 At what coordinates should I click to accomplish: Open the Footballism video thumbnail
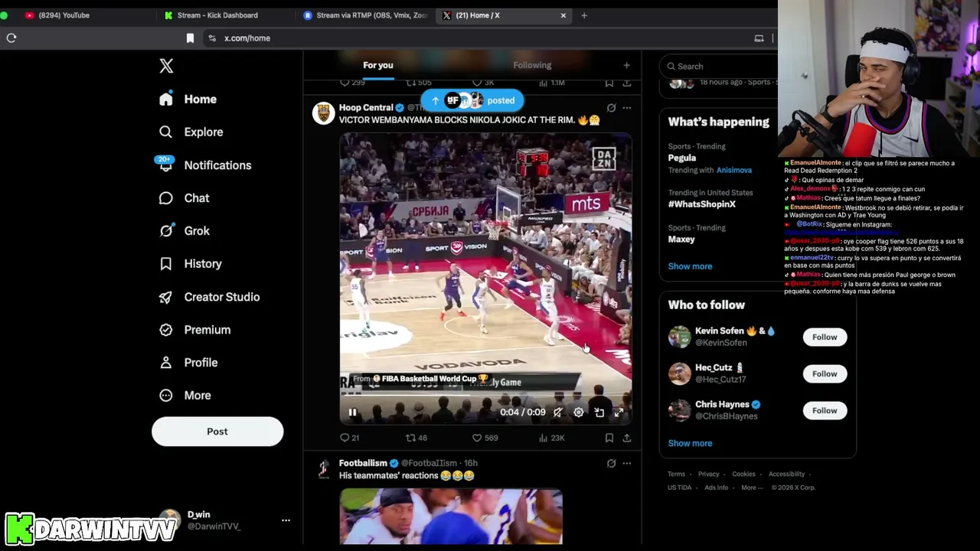pos(451,517)
